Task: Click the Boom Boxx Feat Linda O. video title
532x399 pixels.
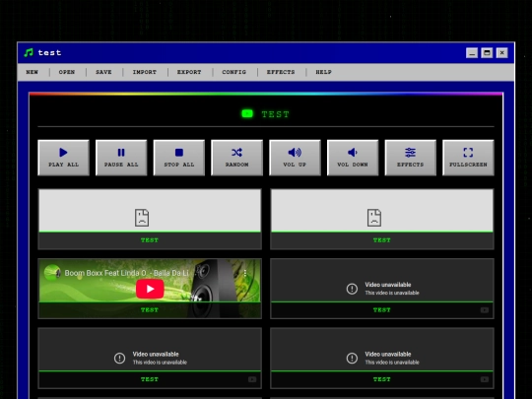Action: [x=127, y=273]
